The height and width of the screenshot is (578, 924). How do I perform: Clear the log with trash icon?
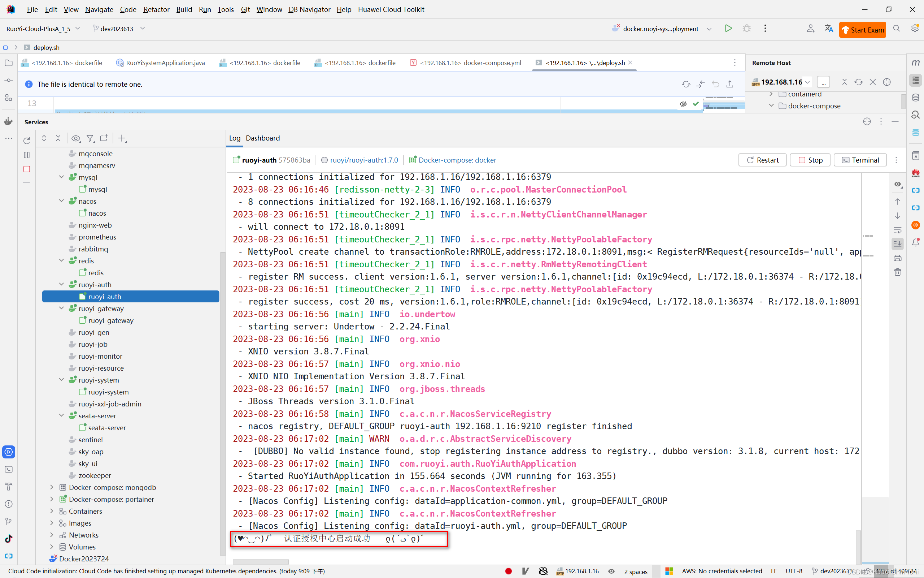897,272
